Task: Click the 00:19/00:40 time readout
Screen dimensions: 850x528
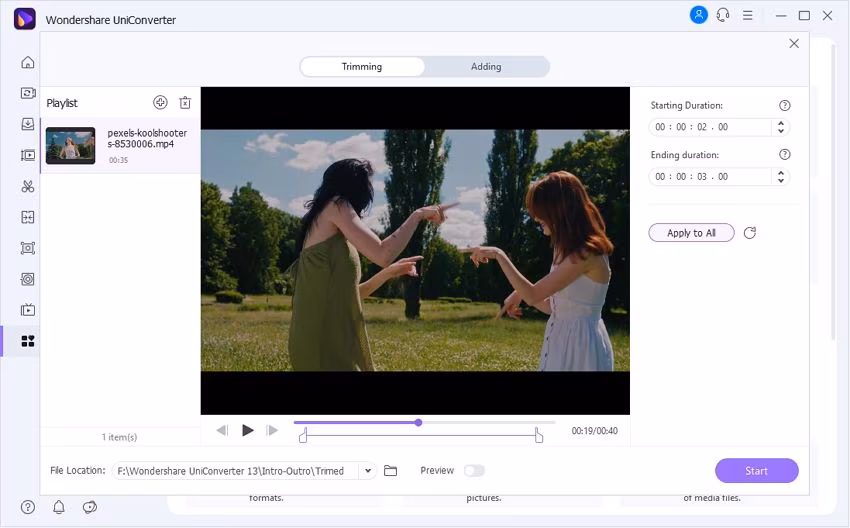Action: tap(594, 430)
